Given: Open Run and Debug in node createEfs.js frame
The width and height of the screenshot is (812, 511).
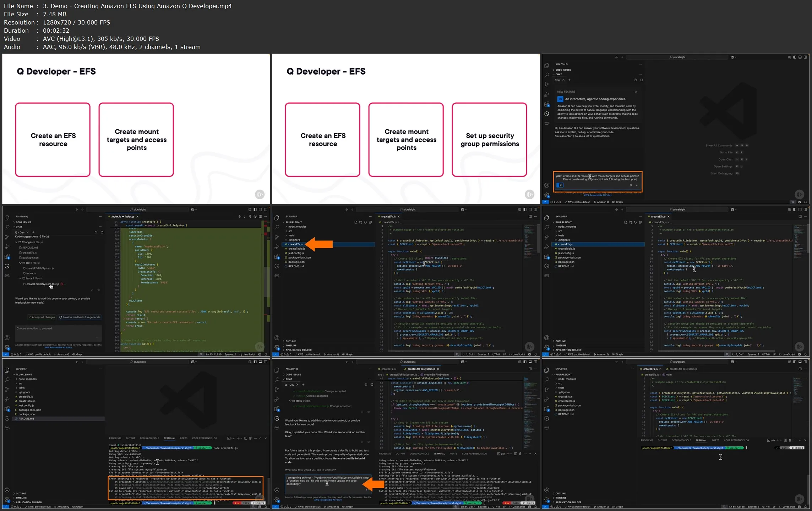Looking at the screenshot, I should coord(7,399).
